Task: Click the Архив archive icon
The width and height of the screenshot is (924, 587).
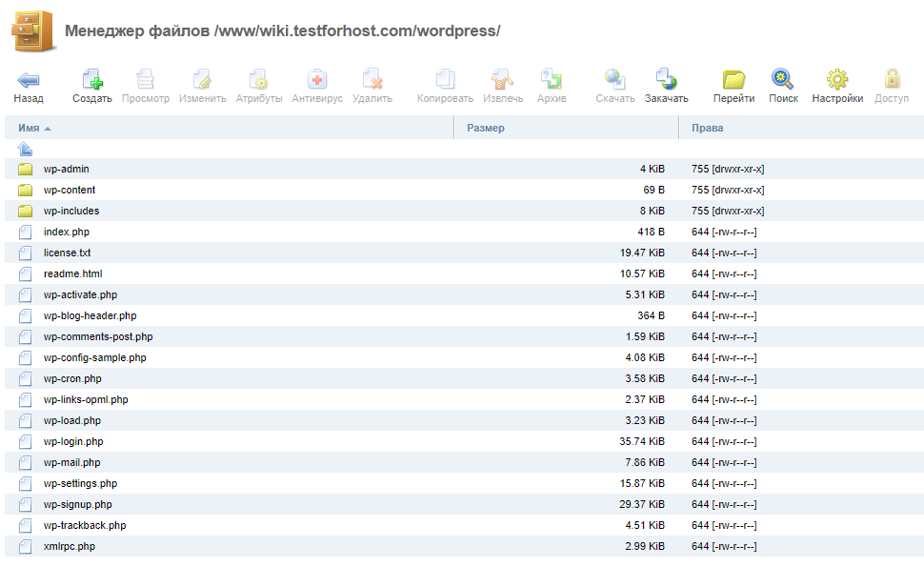Action: tap(551, 80)
